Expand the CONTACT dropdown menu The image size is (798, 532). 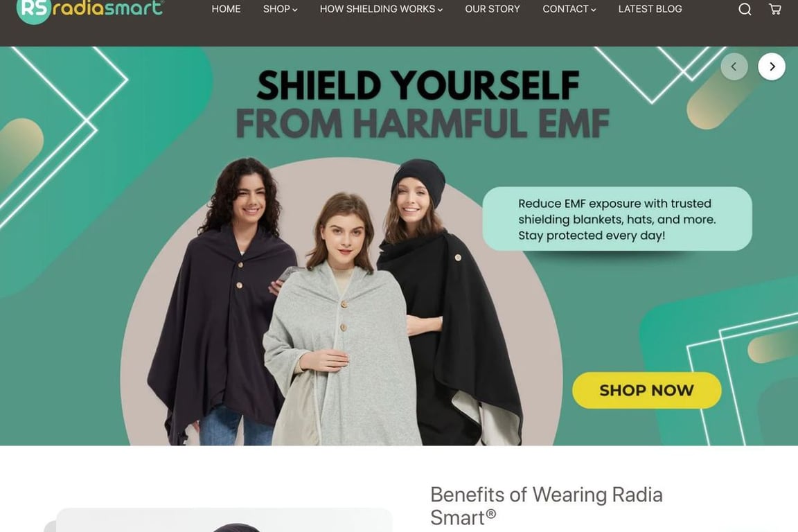coord(569,9)
